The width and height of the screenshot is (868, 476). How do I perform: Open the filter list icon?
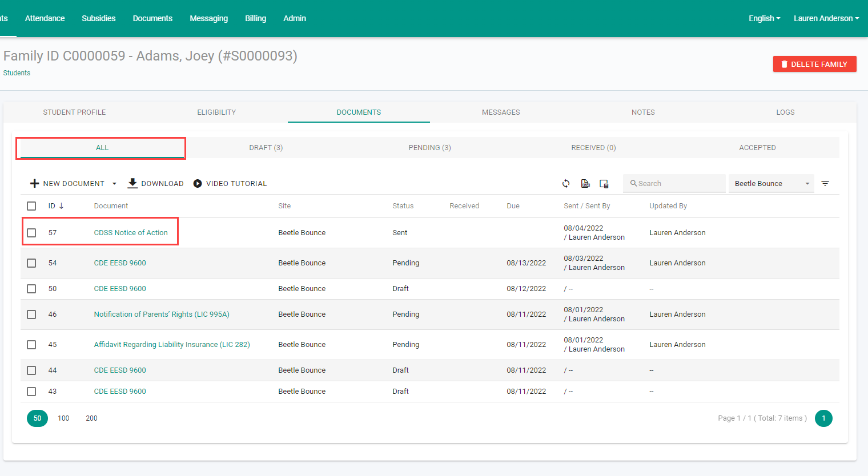tap(825, 183)
